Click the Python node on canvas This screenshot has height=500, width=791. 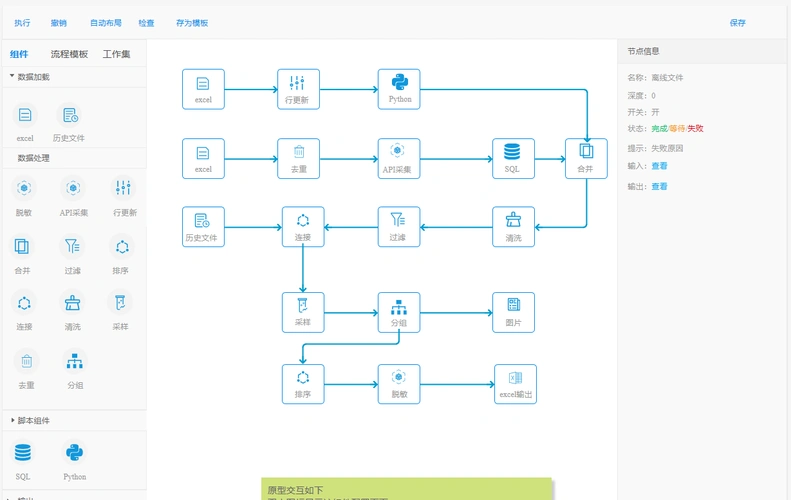[x=399, y=89]
